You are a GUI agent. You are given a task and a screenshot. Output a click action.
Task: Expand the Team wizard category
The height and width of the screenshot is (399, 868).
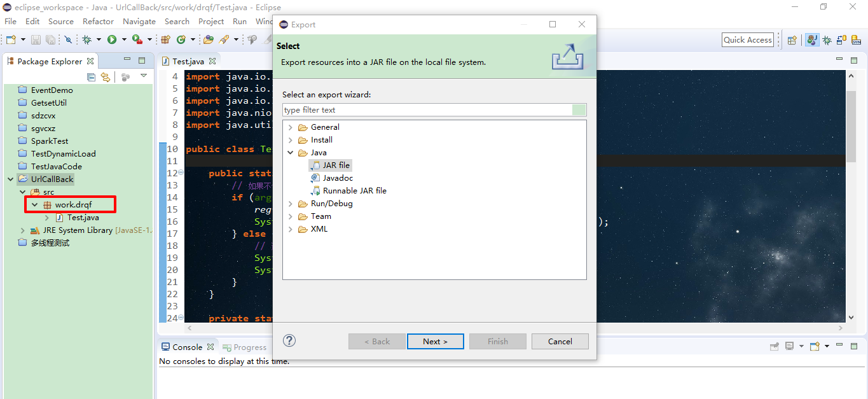[291, 216]
